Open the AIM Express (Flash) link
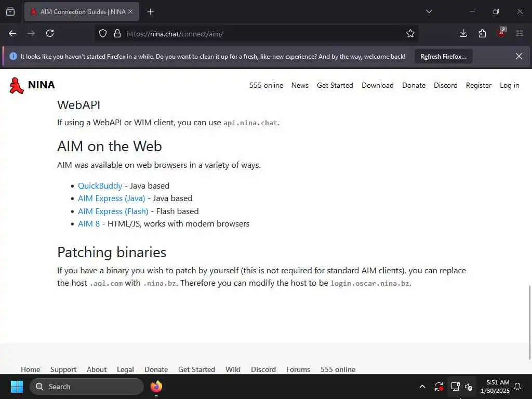Viewport: 532px width, 399px height. coord(113,211)
